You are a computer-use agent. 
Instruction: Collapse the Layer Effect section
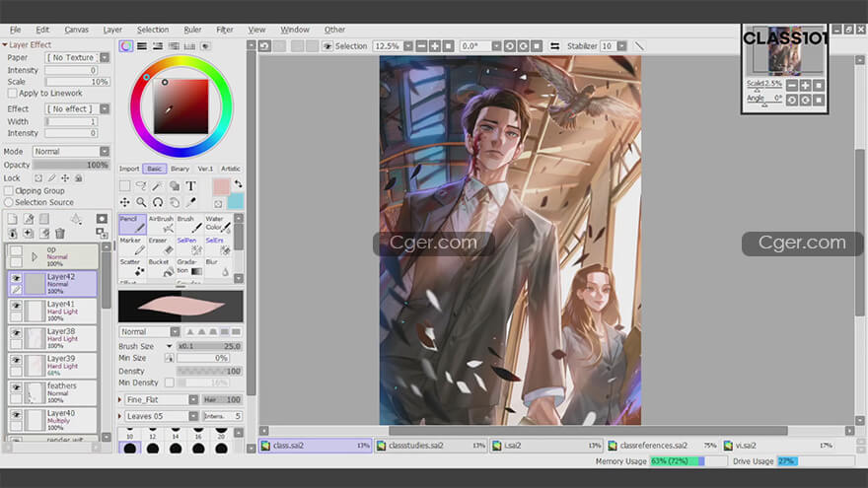coord(5,44)
